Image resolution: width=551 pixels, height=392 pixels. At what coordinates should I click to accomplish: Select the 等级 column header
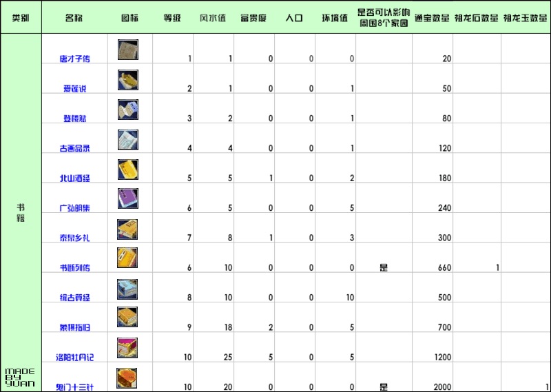(x=172, y=18)
